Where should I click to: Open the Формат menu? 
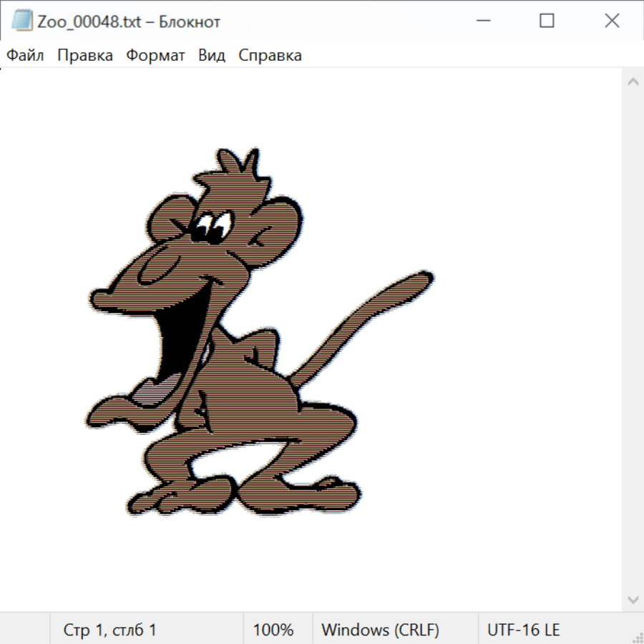155,56
